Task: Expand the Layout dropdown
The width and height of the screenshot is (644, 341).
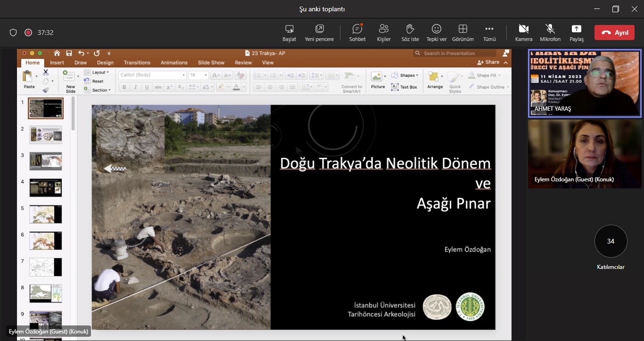Action: (x=97, y=73)
